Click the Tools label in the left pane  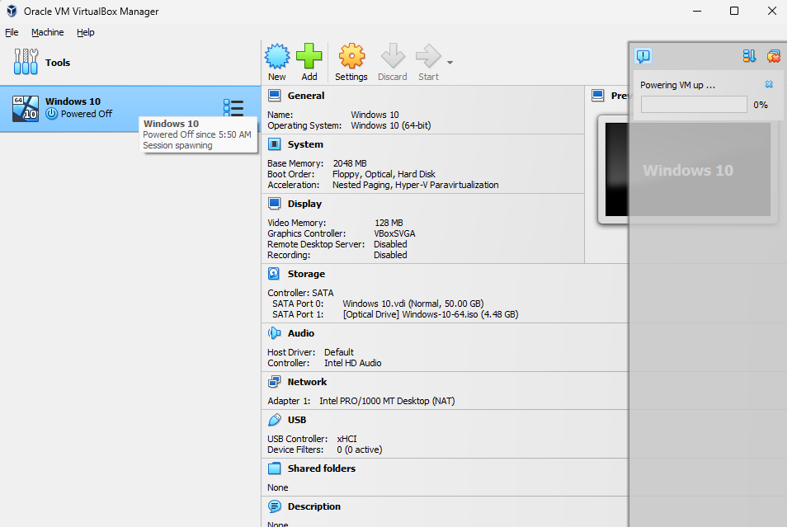click(x=58, y=63)
